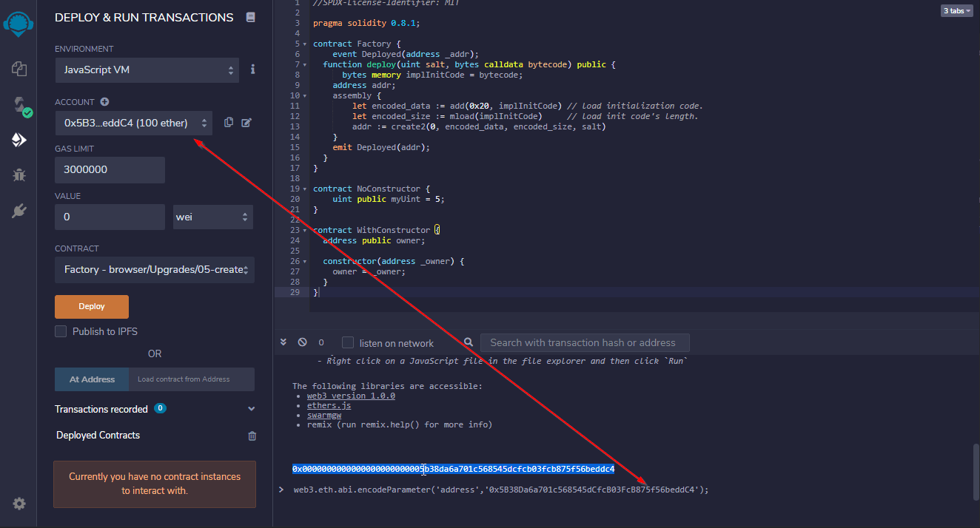This screenshot has height=528, width=980.
Task: Click line number 29 in gutter
Action: [x=295, y=292]
